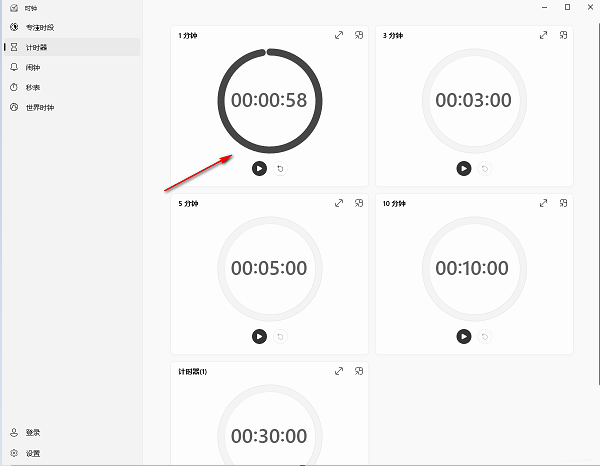600x466 pixels.
Task: Click the 3 分钟 card title
Action: (393, 36)
